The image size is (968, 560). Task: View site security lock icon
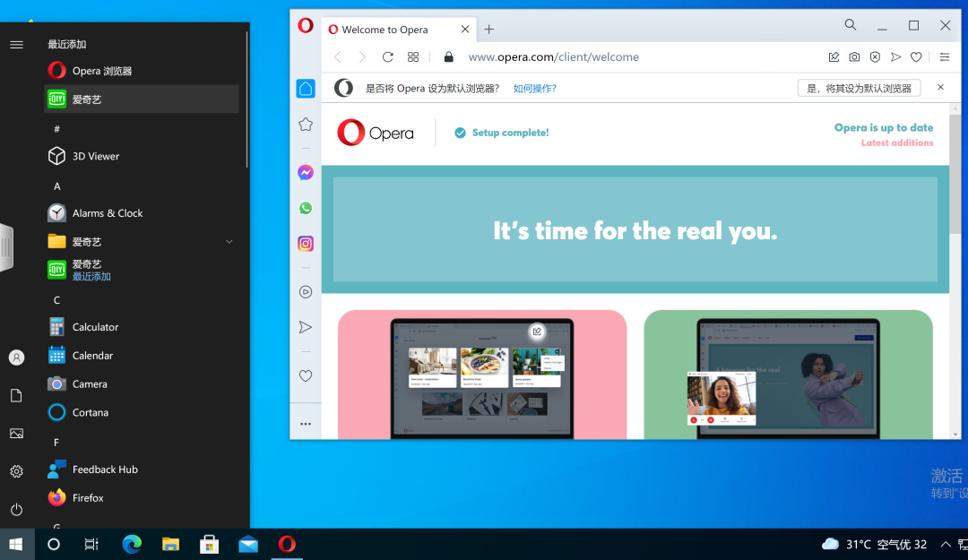coord(449,56)
